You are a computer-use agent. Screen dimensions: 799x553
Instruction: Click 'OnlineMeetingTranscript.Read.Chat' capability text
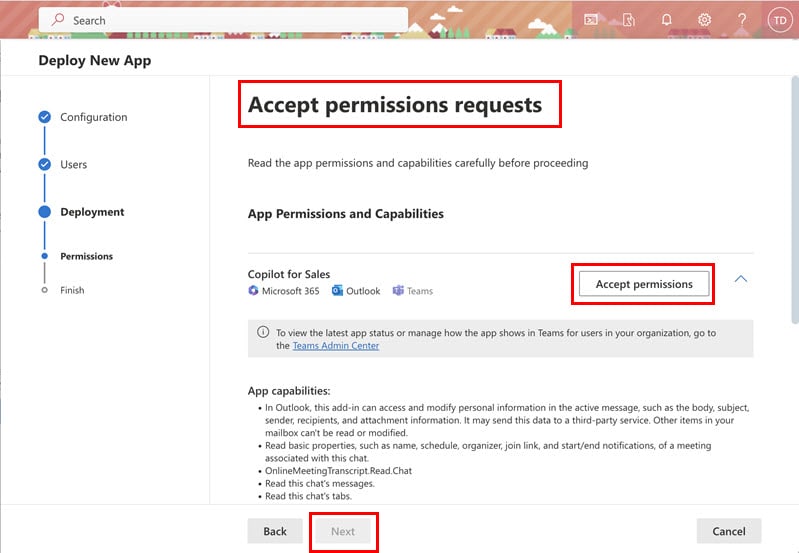pyautogui.click(x=338, y=471)
